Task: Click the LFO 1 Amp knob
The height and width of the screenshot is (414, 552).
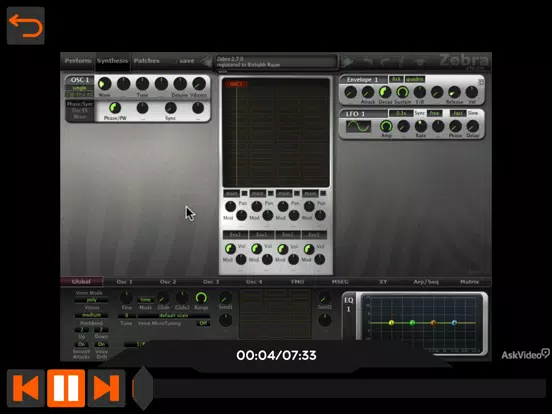Action: [386, 126]
